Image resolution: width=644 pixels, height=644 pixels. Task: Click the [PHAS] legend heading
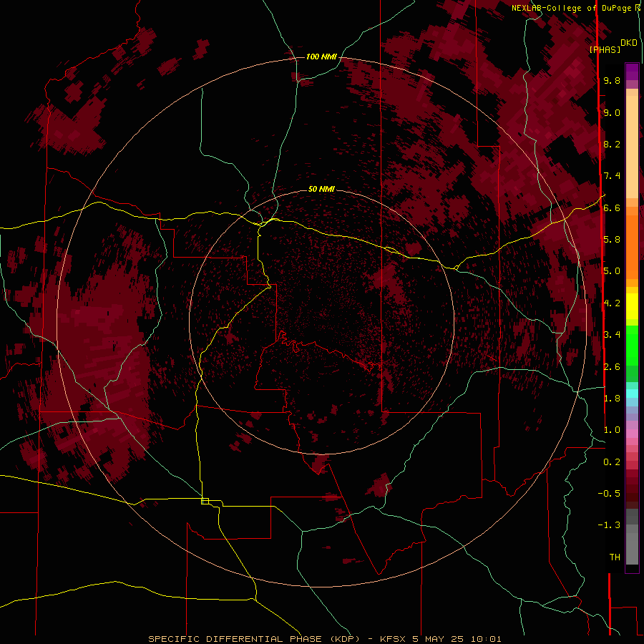coord(605,49)
